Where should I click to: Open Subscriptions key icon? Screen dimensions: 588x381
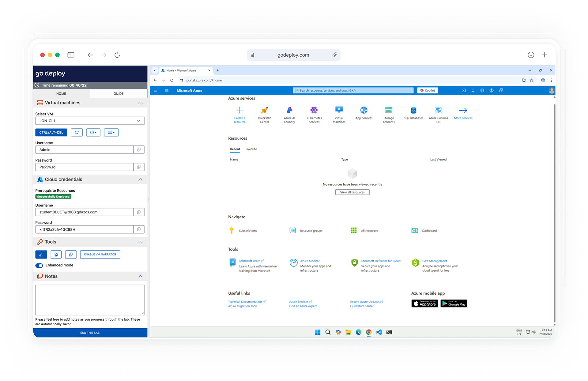click(x=232, y=230)
